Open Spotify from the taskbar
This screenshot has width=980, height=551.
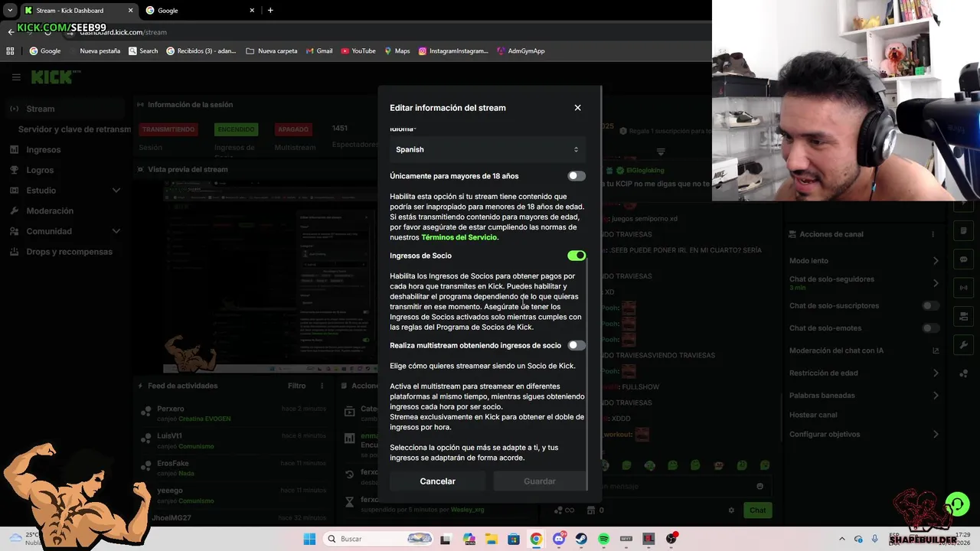[604, 539]
